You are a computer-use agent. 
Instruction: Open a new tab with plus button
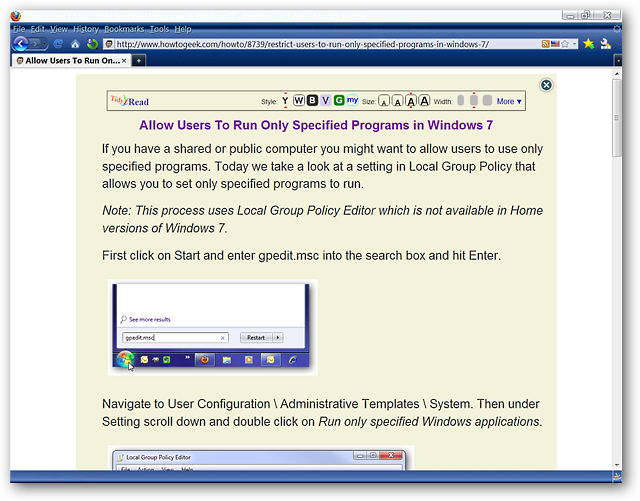139,60
